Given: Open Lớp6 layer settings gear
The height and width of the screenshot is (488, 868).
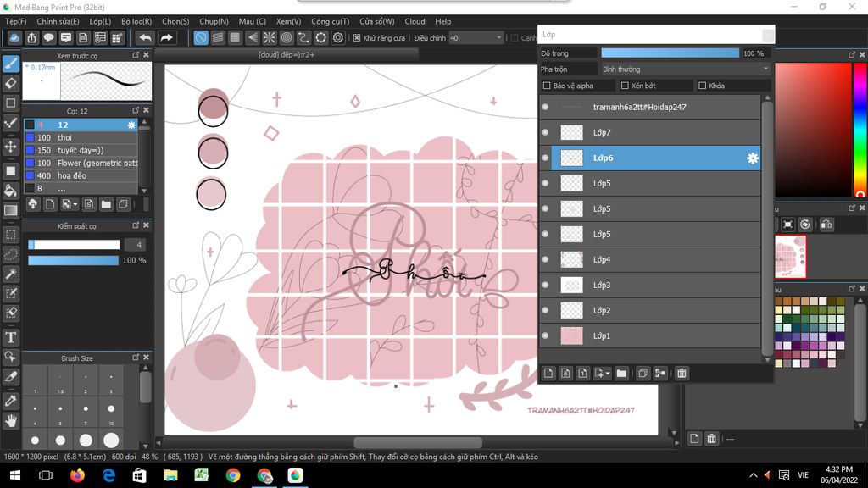Looking at the screenshot, I should (x=753, y=158).
